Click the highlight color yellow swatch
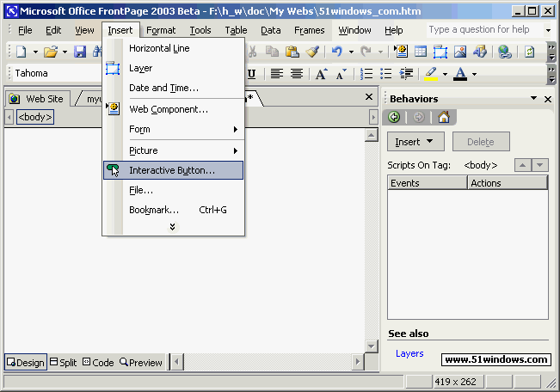 (x=432, y=74)
